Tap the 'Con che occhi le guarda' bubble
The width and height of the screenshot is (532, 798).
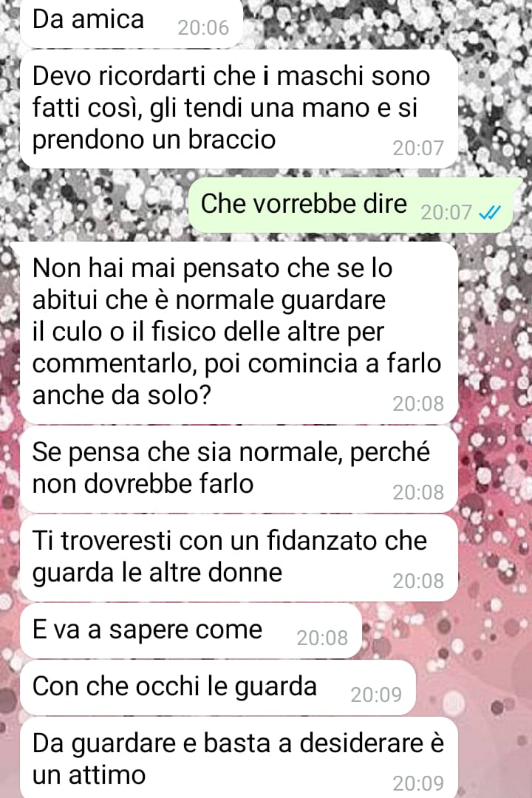click(x=218, y=688)
